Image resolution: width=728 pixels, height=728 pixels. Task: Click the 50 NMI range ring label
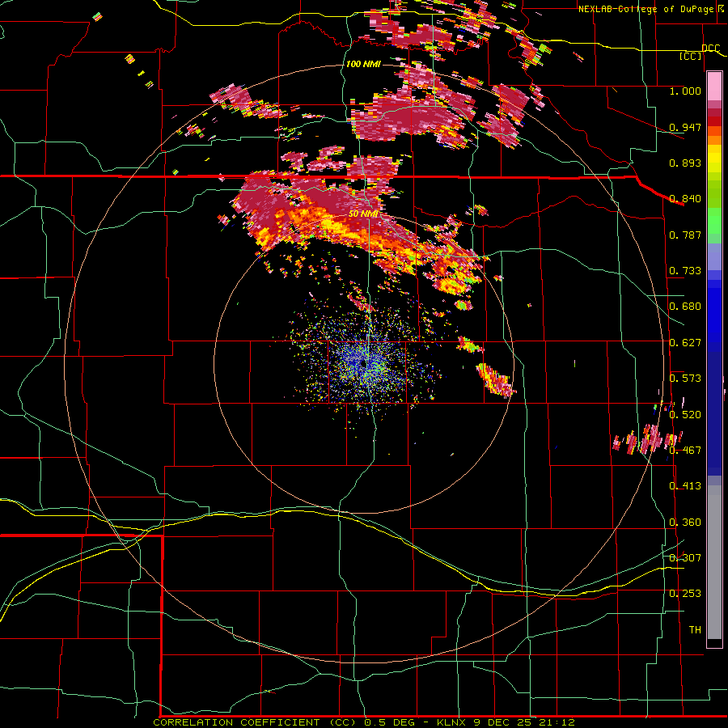point(363,214)
